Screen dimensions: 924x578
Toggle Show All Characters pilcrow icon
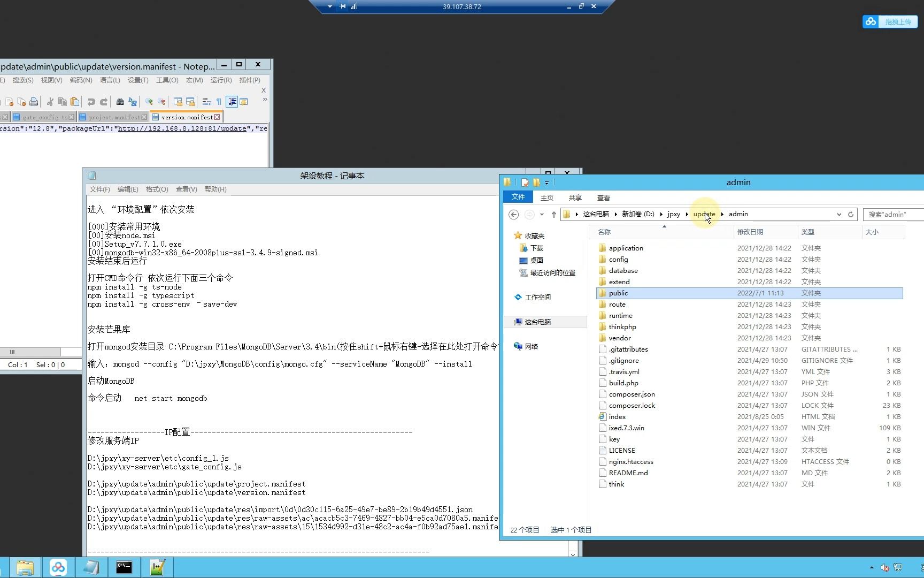click(x=219, y=102)
